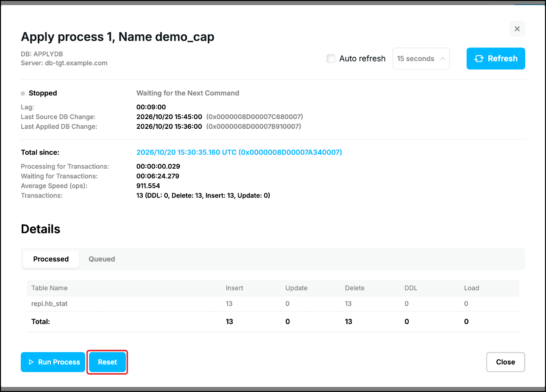Enable the Auto refresh checkbox
The height and width of the screenshot is (392, 546).
(x=331, y=58)
